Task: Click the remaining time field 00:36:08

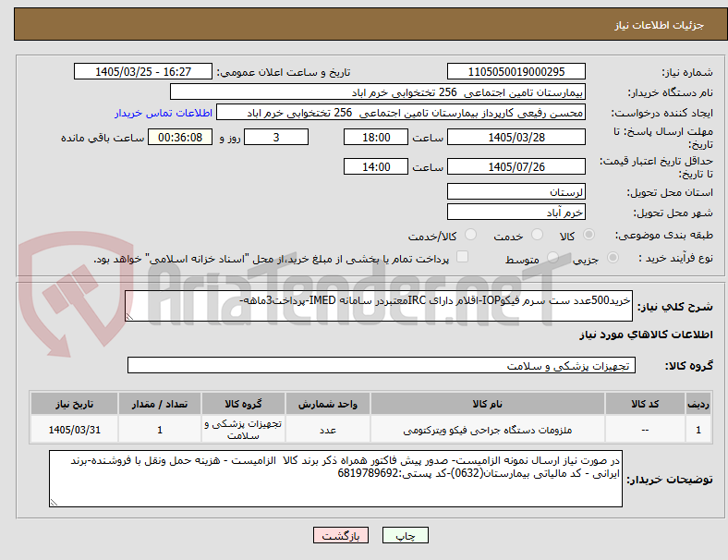Action: [x=180, y=138]
